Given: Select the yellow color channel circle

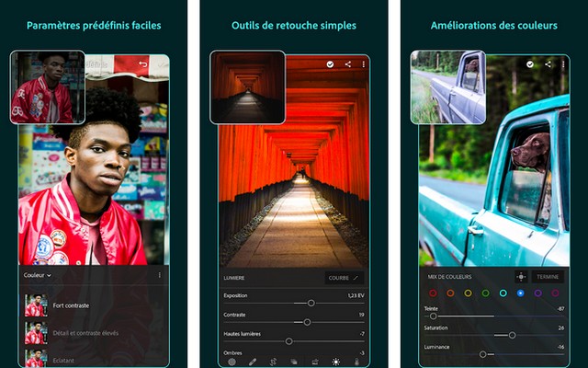Looking at the screenshot, I should (x=468, y=293).
